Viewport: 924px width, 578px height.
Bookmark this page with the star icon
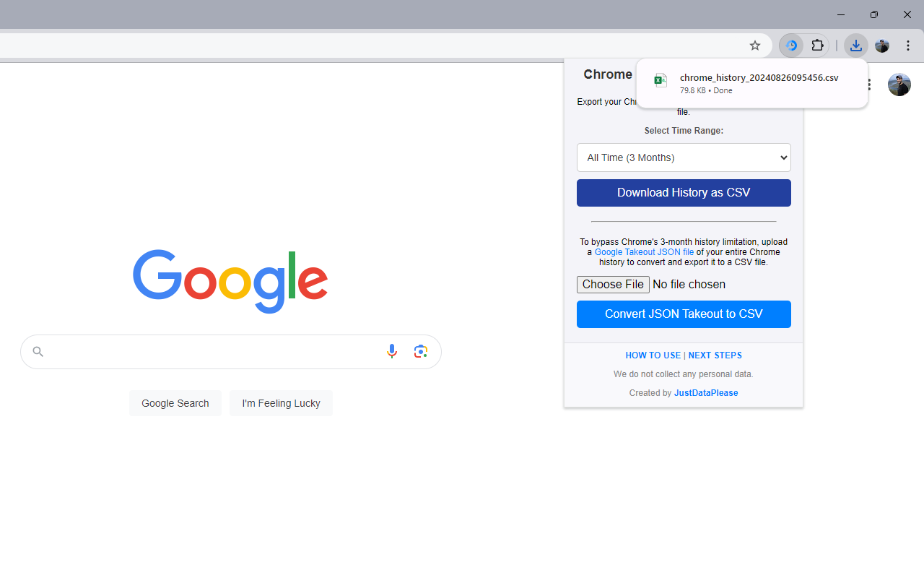(x=755, y=46)
